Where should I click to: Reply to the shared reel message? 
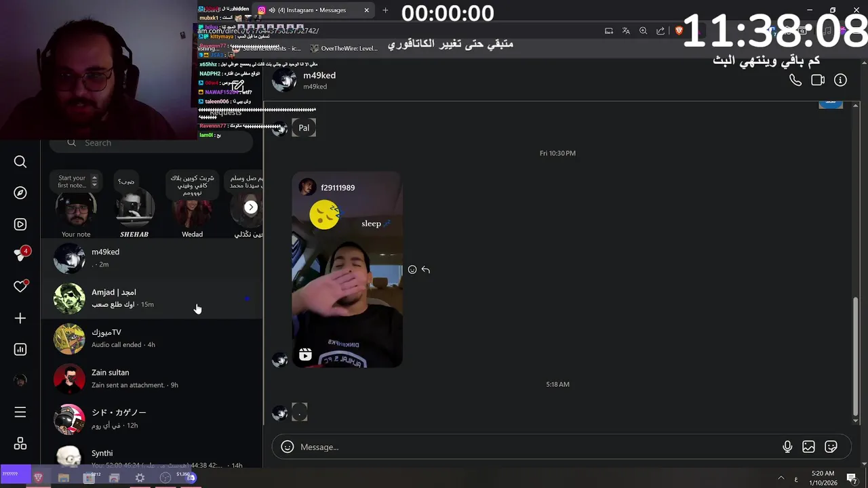(426, 270)
